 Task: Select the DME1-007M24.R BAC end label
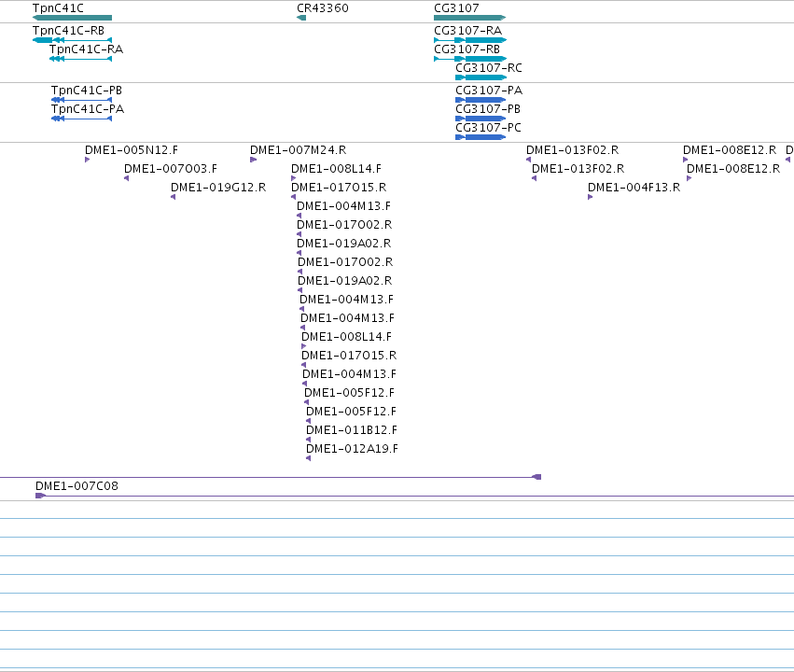coord(299,150)
